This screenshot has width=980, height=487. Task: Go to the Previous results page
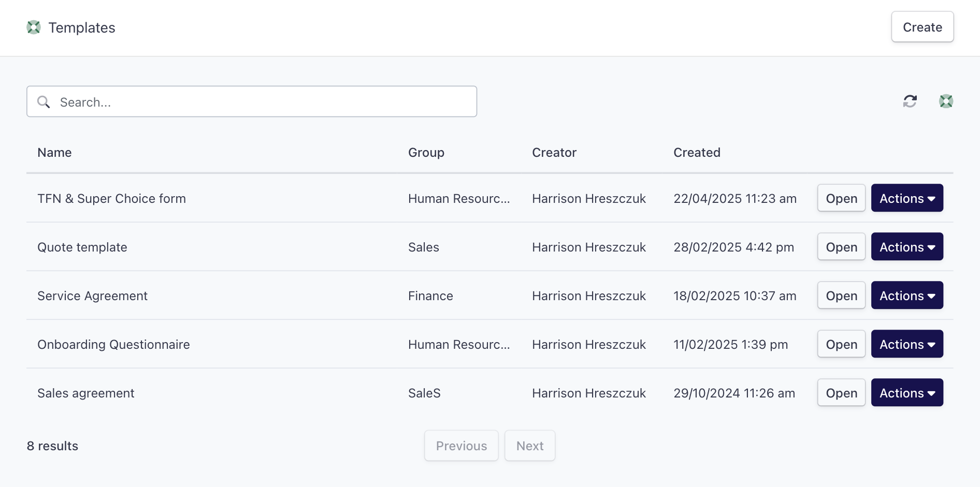(x=462, y=446)
